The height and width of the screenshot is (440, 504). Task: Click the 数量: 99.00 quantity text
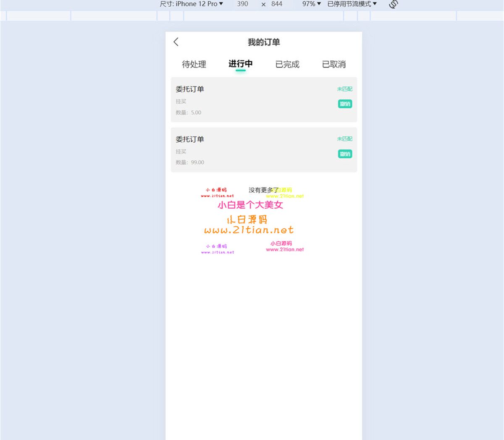(190, 162)
